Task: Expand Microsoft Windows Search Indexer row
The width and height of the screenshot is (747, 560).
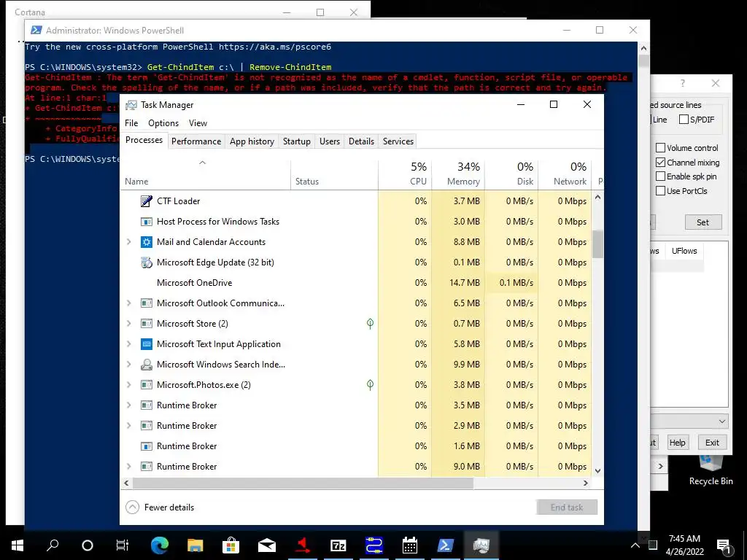Action: tap(128, 365)
